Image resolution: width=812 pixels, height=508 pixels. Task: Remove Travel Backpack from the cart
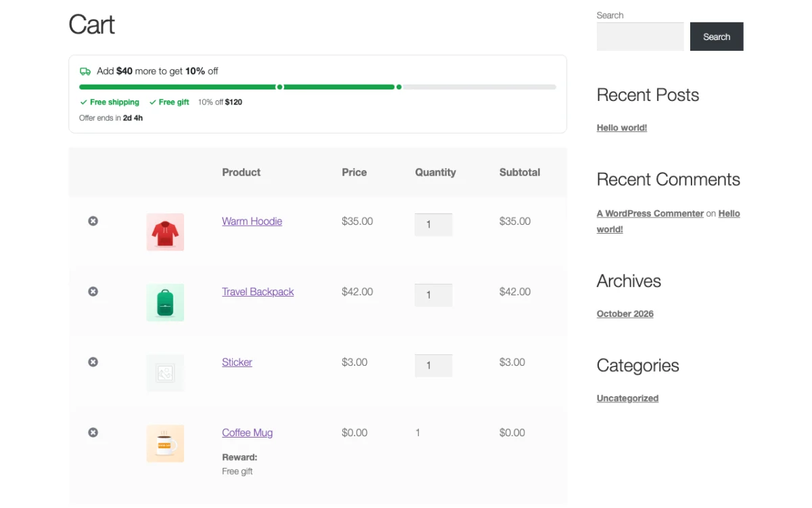pos(93,291)
